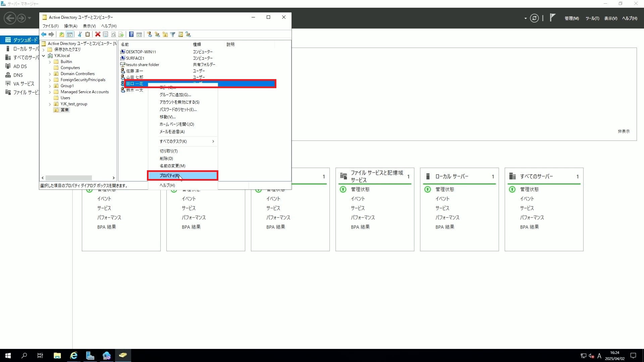Click the blue question-mark Help icon

(x=131, y=35)
